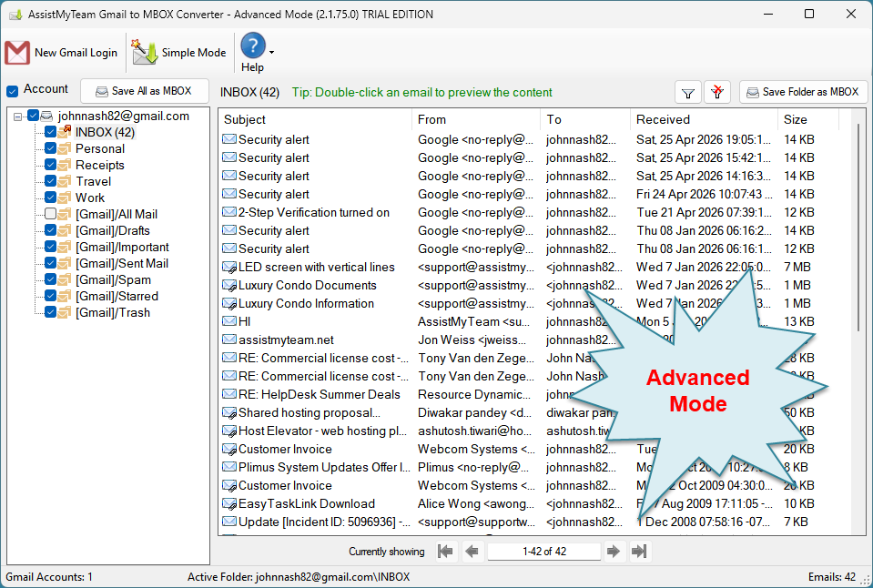
Task: Uncheck the Account checkbox
Action: [13, 90]
